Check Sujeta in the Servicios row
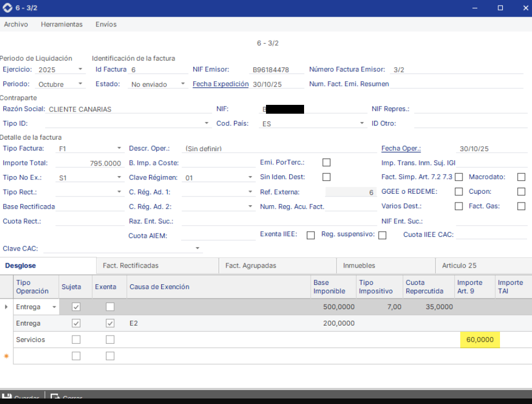532x404 pixels. coord(76,339)
